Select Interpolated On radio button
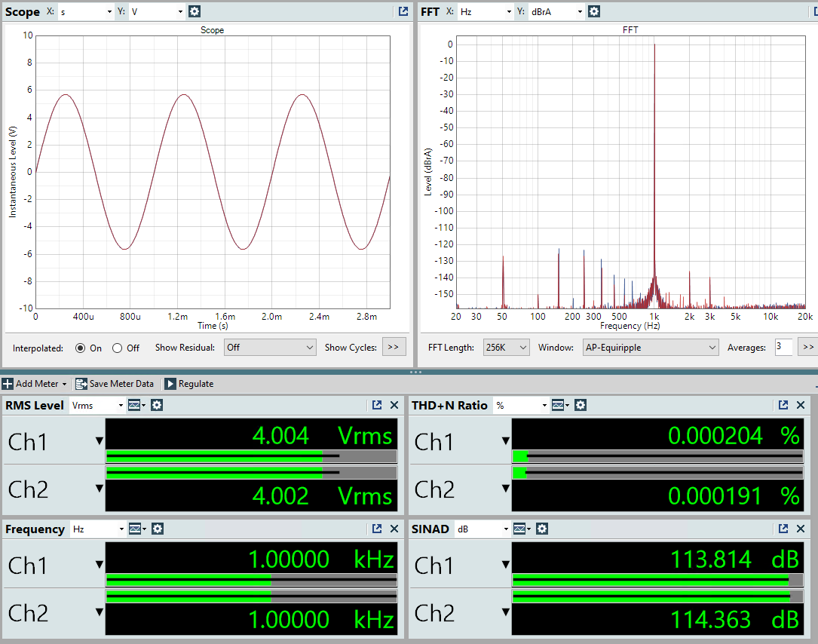Viewport: 818px width, 644px height. click(81, 348)
